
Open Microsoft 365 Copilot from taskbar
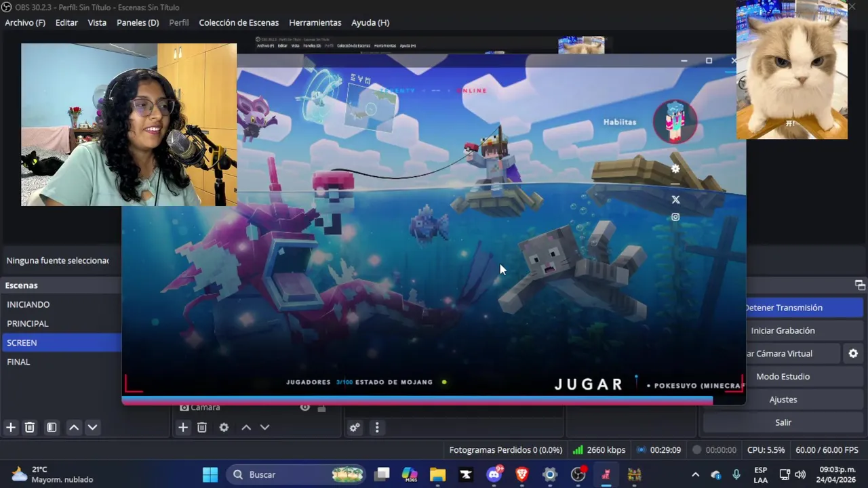(x=410, y=474)
